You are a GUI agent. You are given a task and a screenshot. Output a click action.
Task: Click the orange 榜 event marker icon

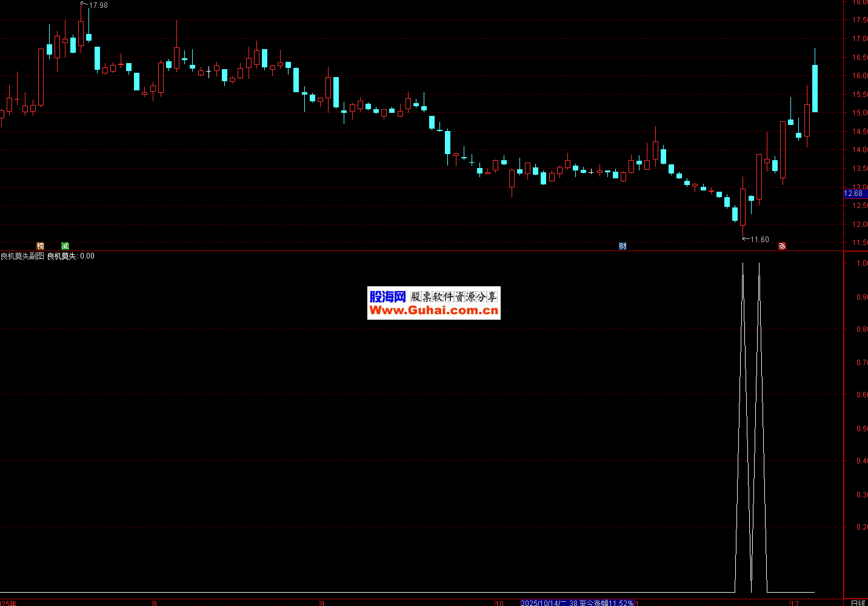[x=41, y=246]
